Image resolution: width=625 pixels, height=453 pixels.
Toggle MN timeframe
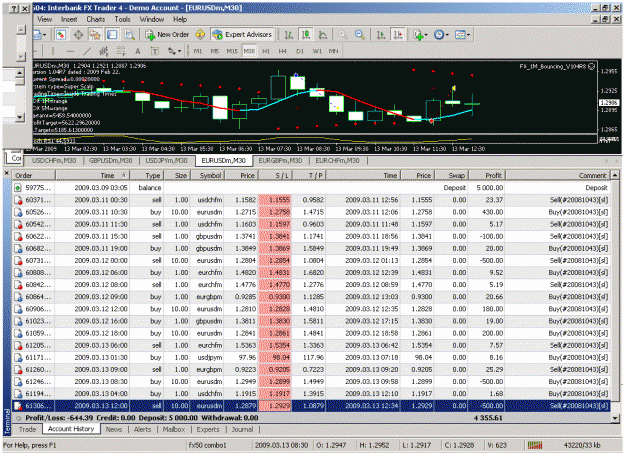tap(334, 51)
